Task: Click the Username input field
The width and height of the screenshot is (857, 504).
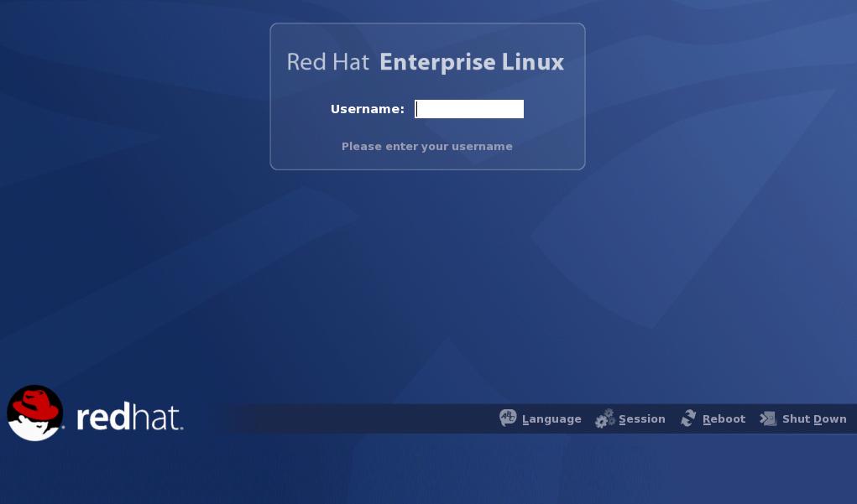Action: pyautogui.click(x=469, y=109)
